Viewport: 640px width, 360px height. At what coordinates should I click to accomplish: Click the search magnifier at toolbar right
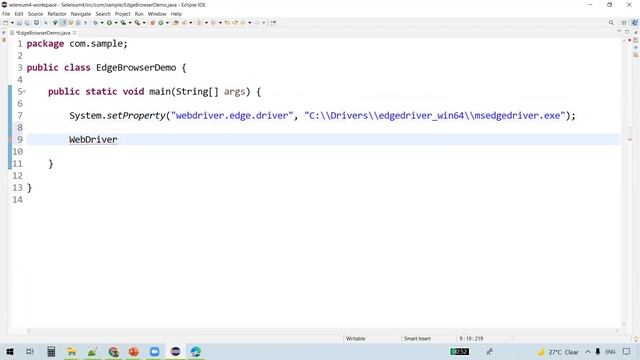tap(611, 23)
